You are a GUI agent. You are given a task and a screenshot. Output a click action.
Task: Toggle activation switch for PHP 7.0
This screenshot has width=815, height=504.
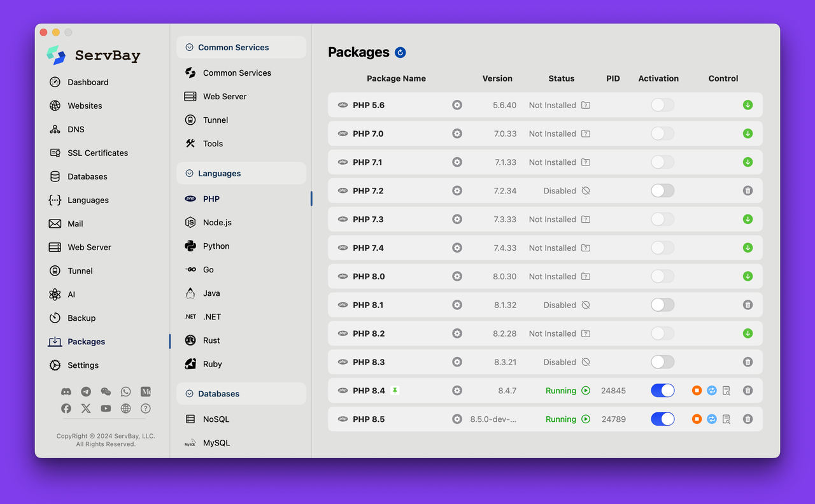click(662, 134)
